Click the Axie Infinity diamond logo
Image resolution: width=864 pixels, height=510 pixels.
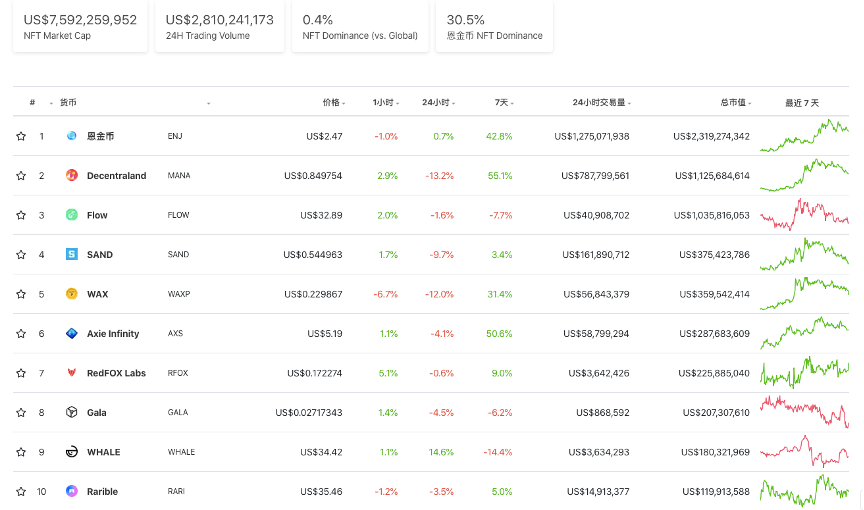point(72,333)
